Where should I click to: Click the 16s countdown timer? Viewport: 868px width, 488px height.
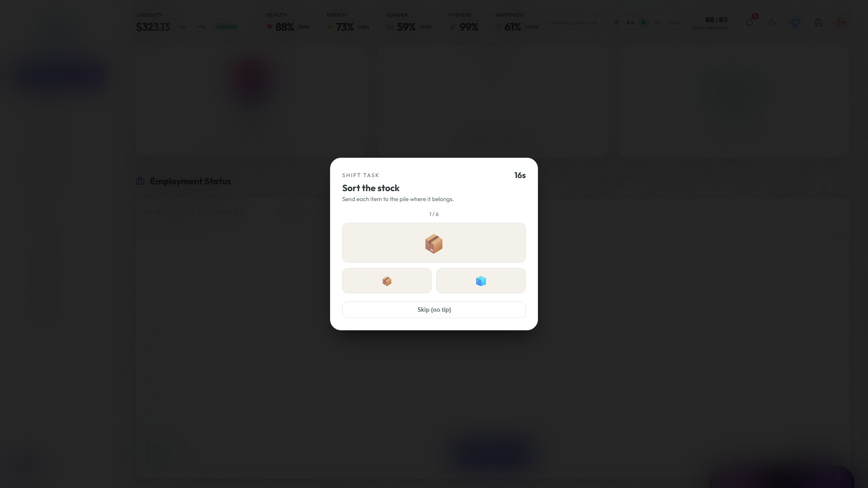coord(520,175)
